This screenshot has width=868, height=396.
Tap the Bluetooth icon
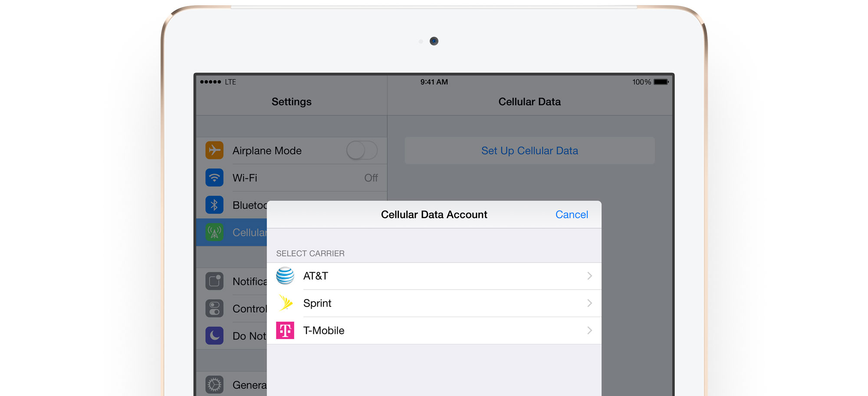click(214, 205)
